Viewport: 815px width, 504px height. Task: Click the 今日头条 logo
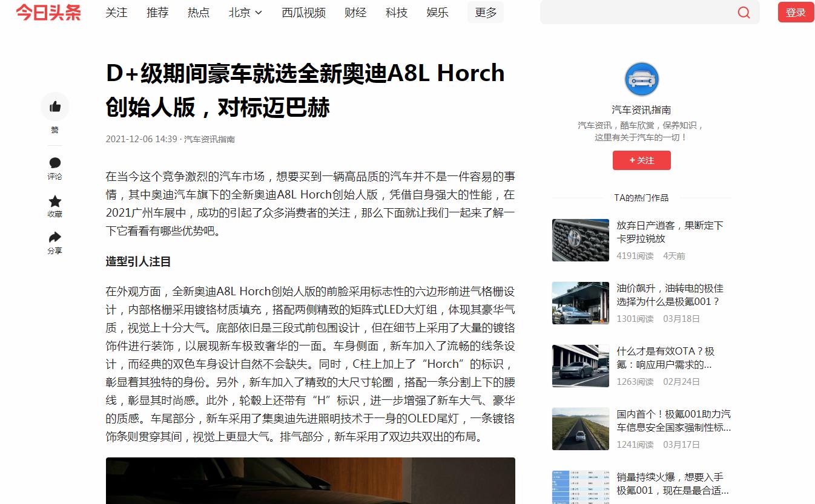tap(48, 12)
